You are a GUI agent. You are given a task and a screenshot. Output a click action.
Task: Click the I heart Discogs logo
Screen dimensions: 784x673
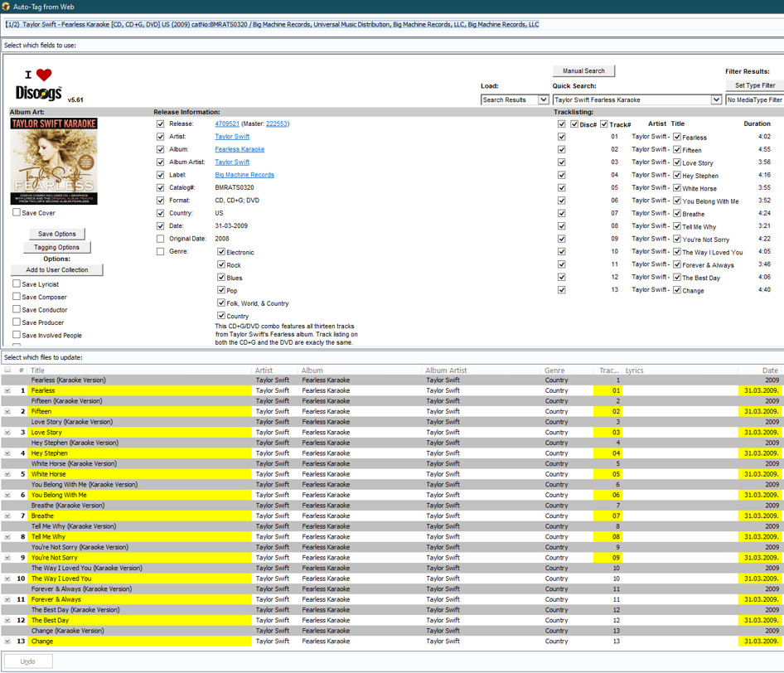37,85
